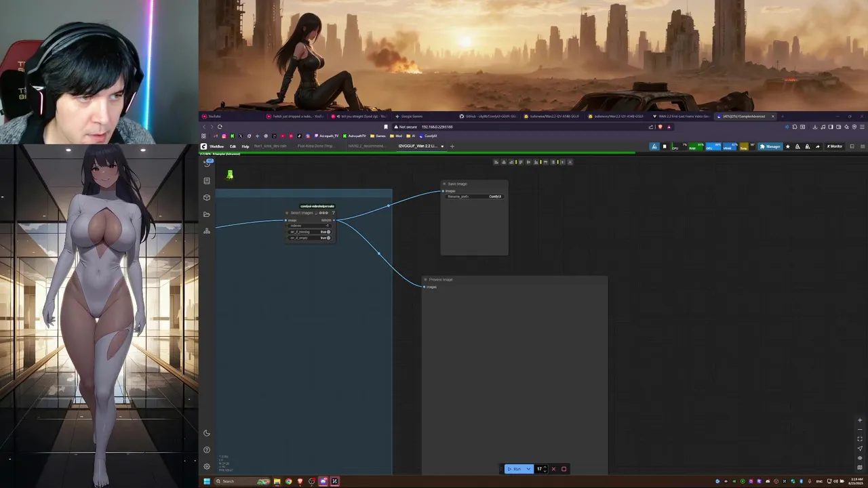Viewport: 868px width, 488px height.
Task: Open the Help menu
Action: pyautogui.click(x=245, y=146)
